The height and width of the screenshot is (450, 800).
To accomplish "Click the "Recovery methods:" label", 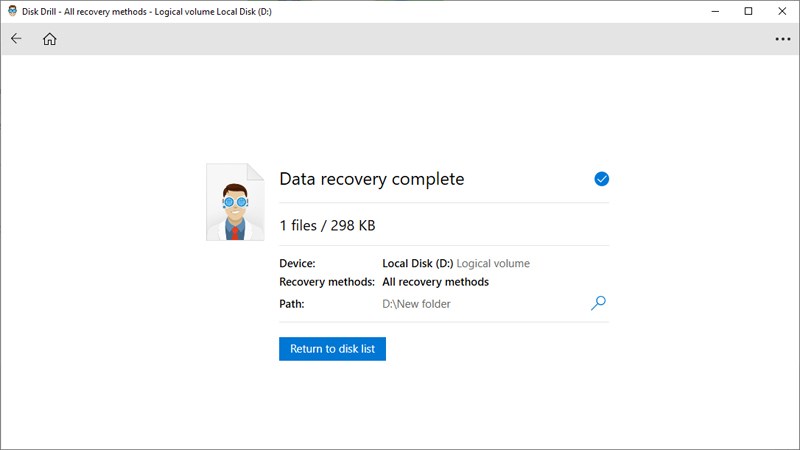I will click(326, 282).
